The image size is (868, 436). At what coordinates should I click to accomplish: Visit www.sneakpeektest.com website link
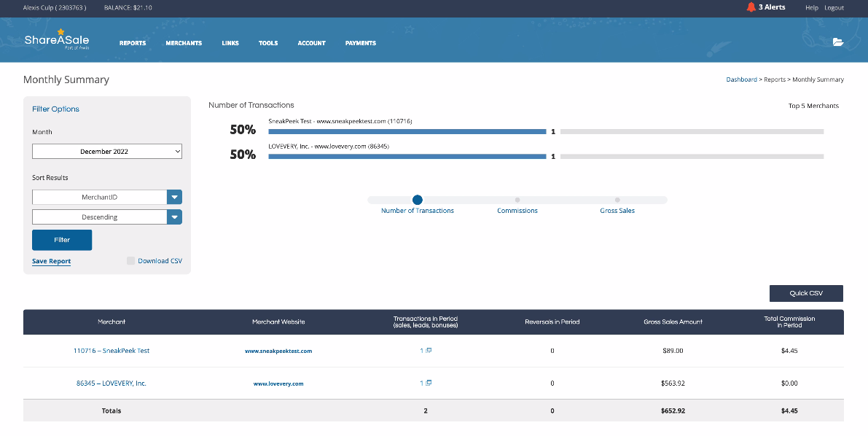(278, 351)
